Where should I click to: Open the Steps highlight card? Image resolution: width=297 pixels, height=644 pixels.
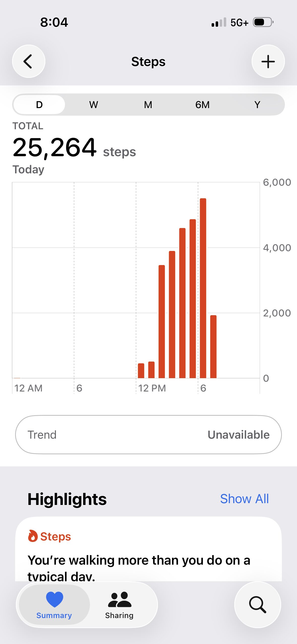(148, 554)
